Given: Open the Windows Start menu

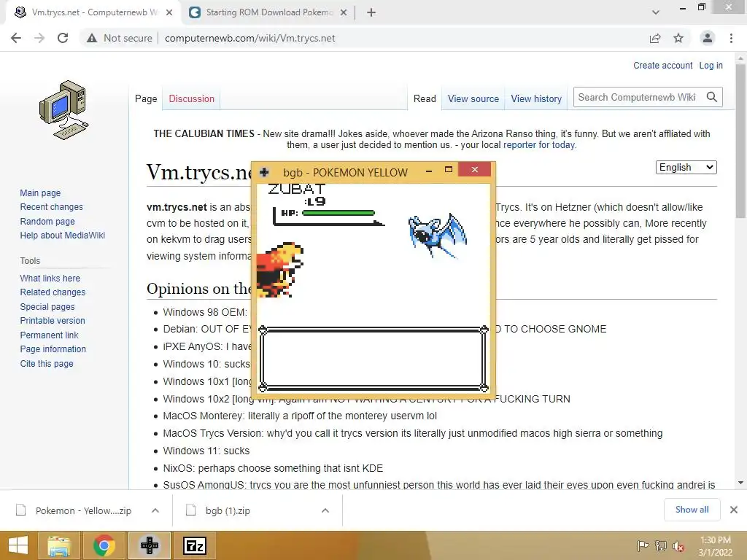Looking at the screenshot, I should click(x=18, y=545).
